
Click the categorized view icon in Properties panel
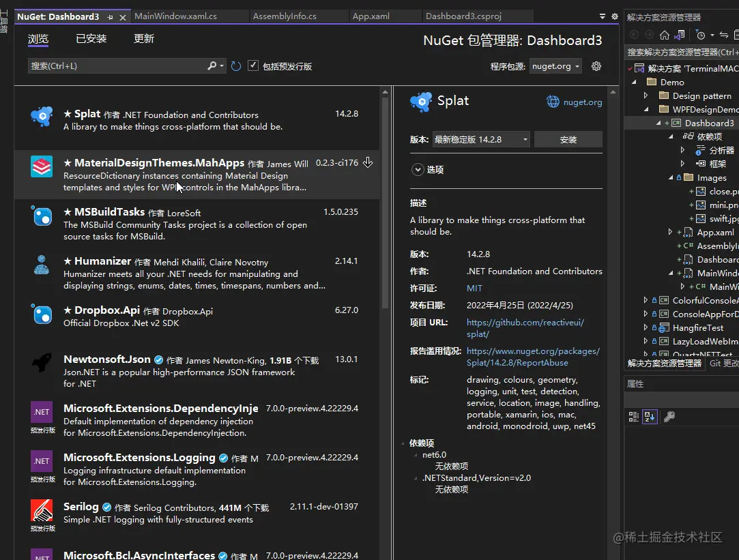tap(634, 416)
